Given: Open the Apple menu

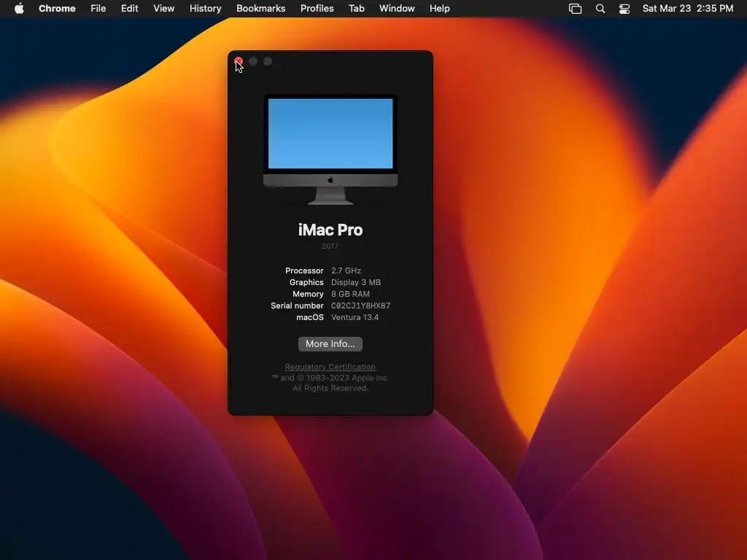Looking at the screenshot, I should point(19,9).
